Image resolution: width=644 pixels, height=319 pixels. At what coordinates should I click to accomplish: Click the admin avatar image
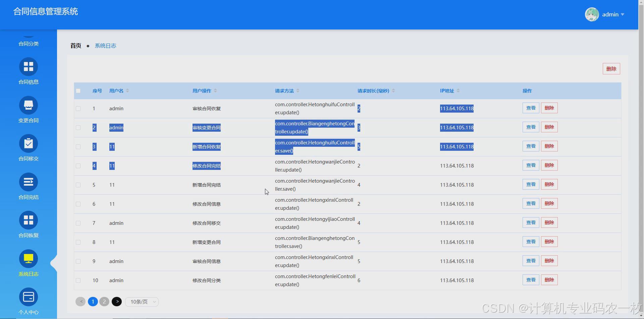tap(592, 14)
